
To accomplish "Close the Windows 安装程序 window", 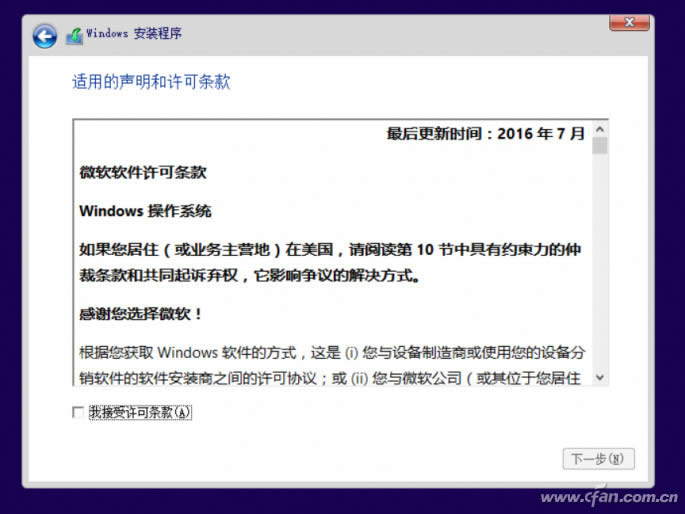I will click(629, 22).
